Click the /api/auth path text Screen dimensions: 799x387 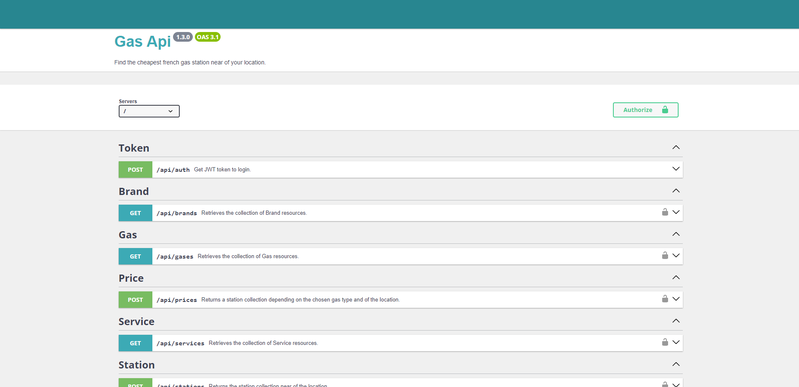[x=173, y=170]
